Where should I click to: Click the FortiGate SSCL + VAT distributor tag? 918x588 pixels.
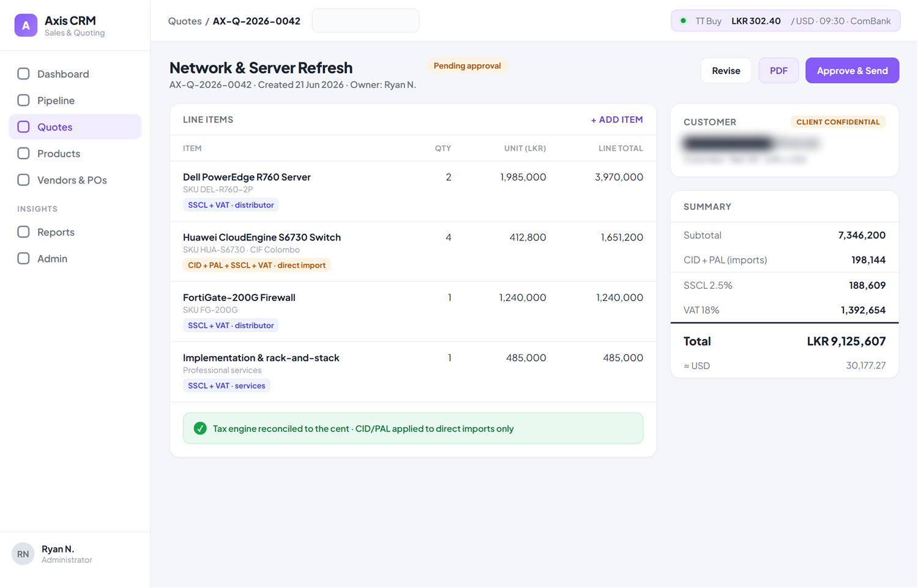231,326
